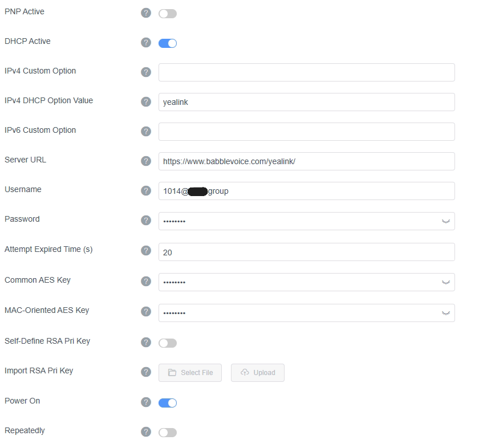Show help for Username field
Viewport: 479px width, 448px height.
(146, 191)
